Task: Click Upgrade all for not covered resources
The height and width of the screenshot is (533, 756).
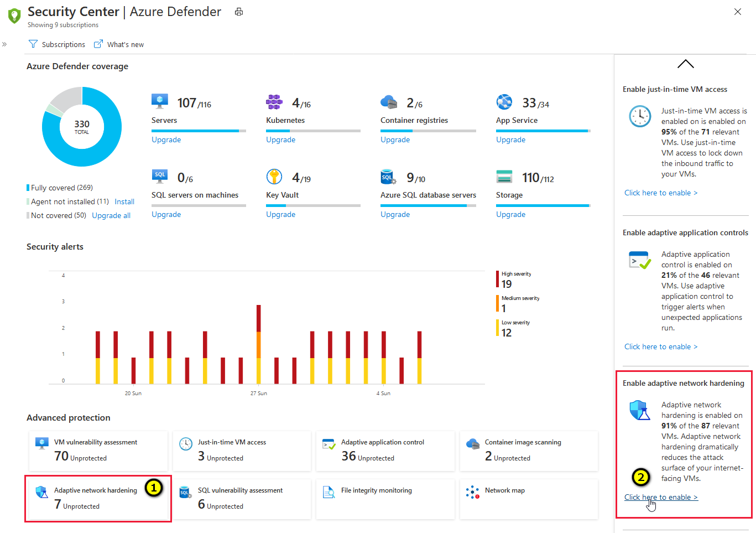Action: coord(111,215)
